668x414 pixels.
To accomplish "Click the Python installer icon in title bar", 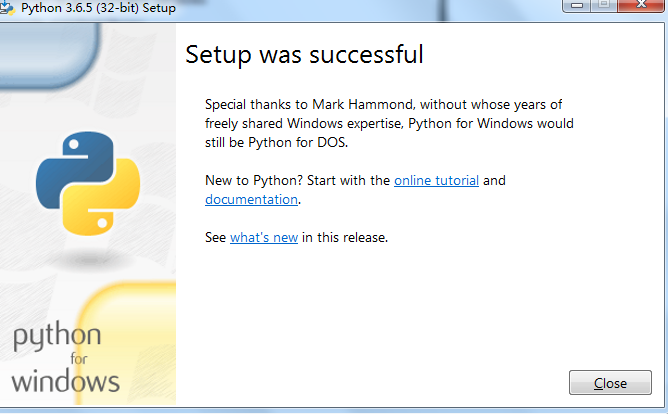I will click(x=6, y=8).
